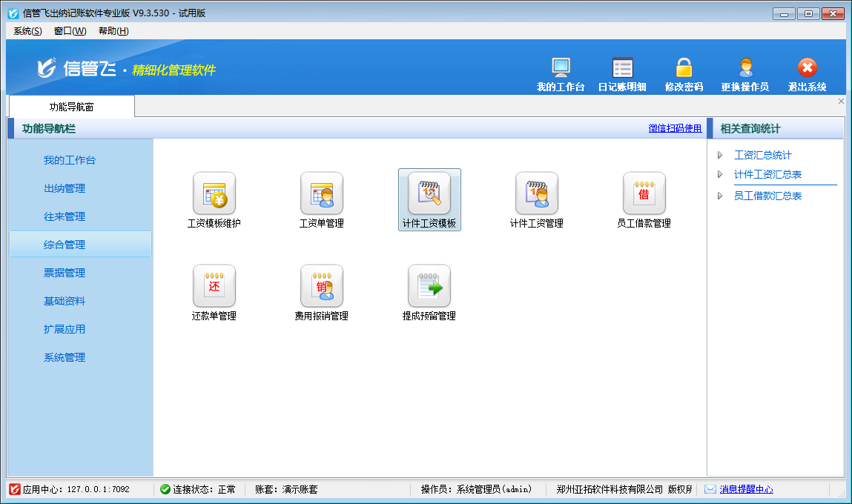Open 计件工资管理 module icon
Image resolution: width=852 pixels, height=504 pixels.
(536, 194)
